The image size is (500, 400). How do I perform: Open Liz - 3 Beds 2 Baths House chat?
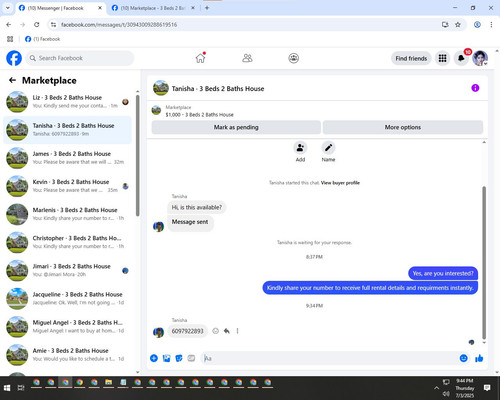point(67,102)
